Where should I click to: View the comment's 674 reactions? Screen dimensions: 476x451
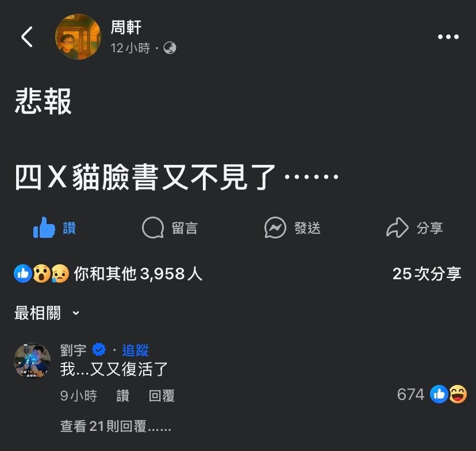click(x=432, y=394)
